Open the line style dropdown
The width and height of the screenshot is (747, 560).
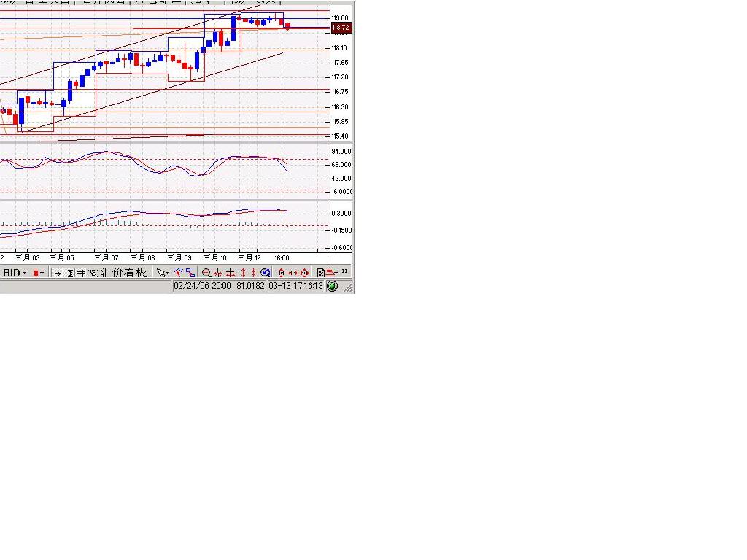click(332, 273)
